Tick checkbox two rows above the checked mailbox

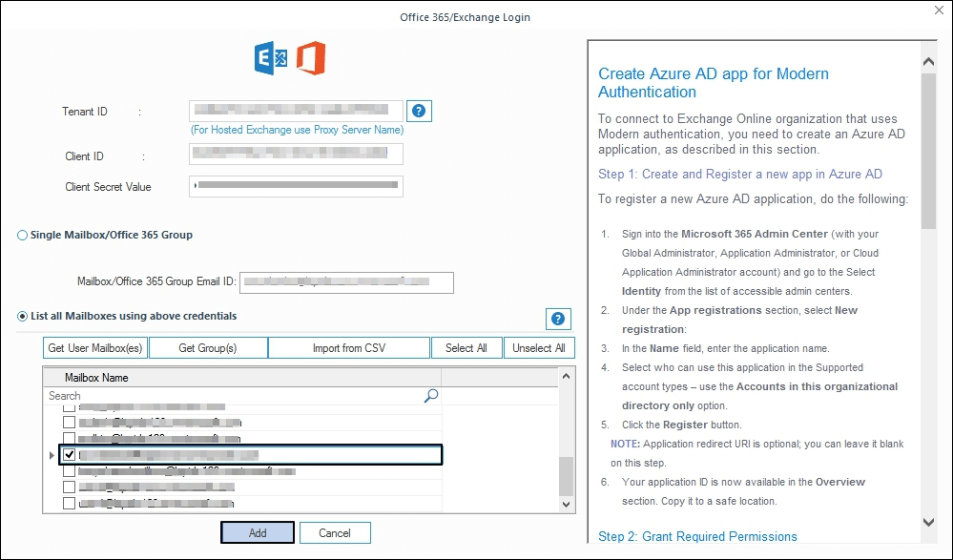click(70, 422)
